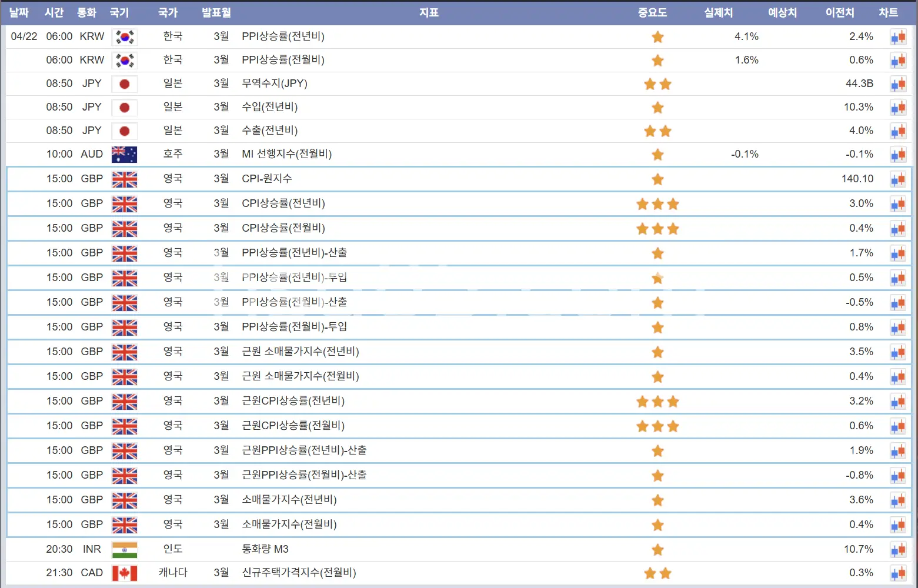Click chart icon for India 통화량 M3

(897, 550)
